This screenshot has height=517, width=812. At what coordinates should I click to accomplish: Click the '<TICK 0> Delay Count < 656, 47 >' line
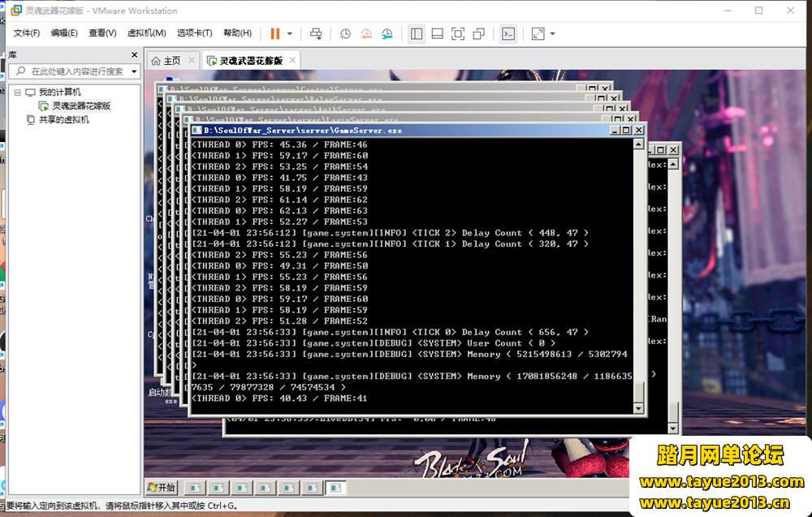390,332
